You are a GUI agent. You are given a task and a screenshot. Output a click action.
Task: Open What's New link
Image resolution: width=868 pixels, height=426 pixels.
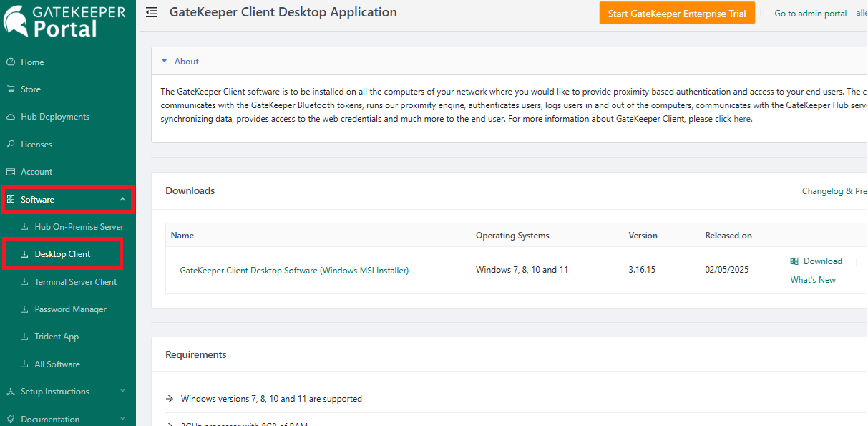click(813, 280)
